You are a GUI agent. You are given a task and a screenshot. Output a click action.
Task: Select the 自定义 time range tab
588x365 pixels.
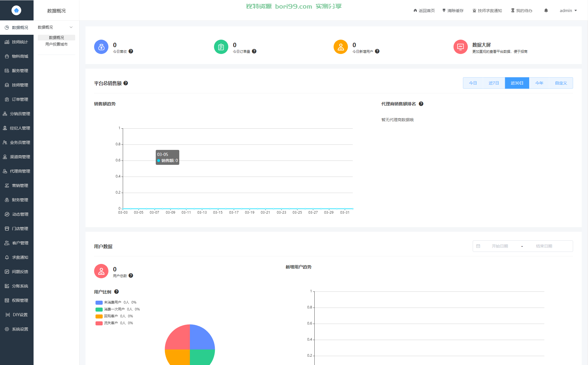561,83
